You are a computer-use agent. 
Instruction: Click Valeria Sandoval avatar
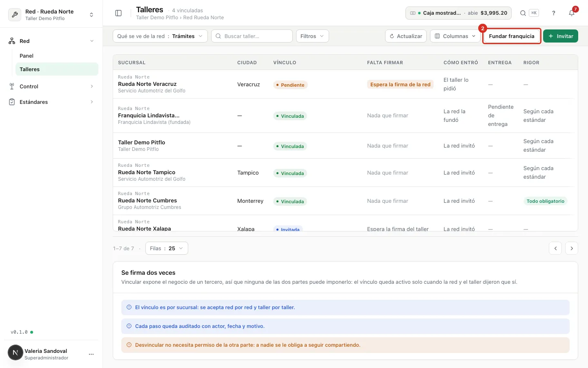[x=16, y=352]
